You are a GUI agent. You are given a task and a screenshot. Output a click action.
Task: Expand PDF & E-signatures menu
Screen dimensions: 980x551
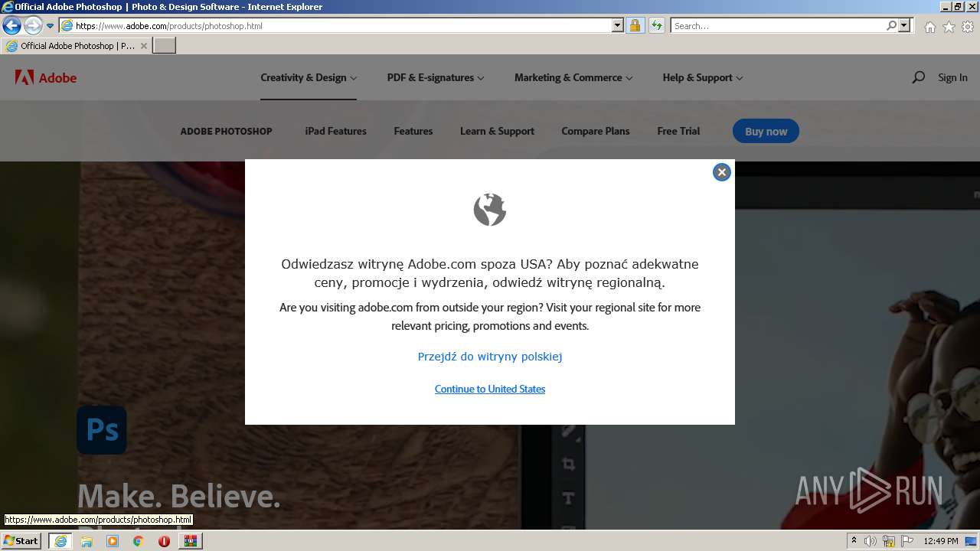point(436,77)
